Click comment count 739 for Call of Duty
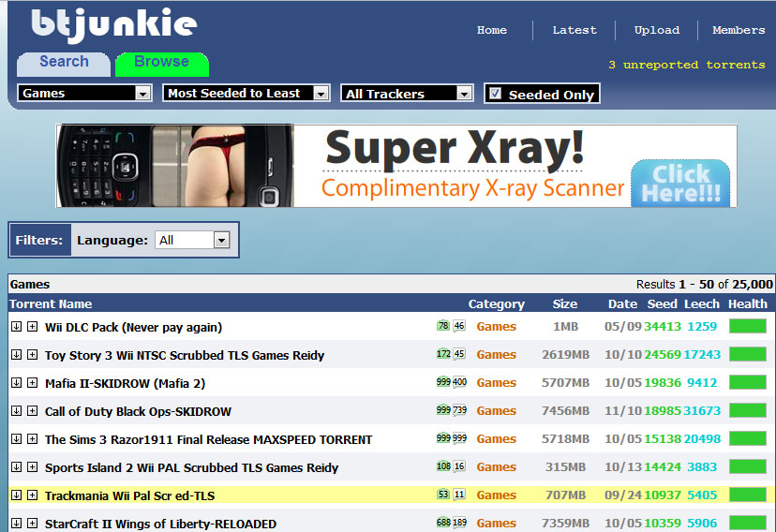776x532 pixels. (x=459, y=410)
